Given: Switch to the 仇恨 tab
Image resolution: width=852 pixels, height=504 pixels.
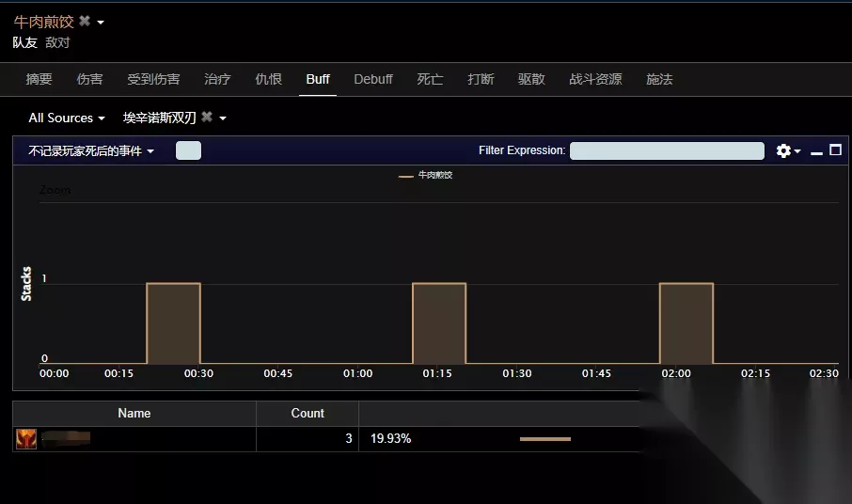Looking at the screenshot, I should tap(268, 79).
